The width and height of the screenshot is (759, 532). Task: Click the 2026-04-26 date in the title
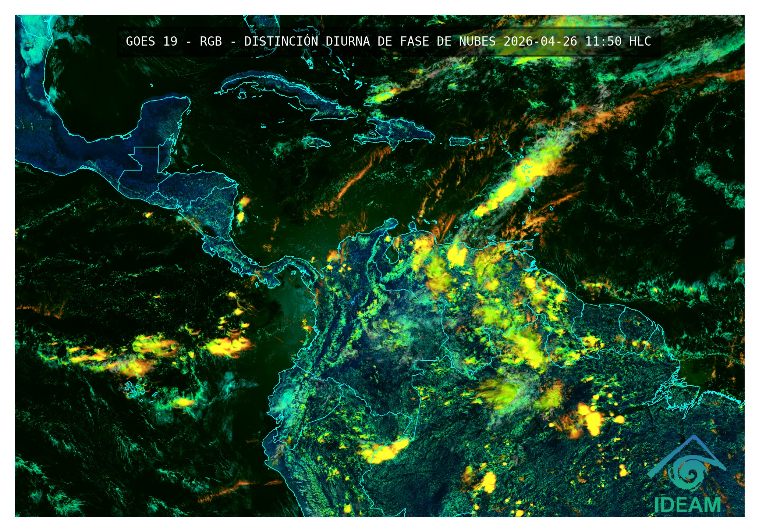click(540, 42)
